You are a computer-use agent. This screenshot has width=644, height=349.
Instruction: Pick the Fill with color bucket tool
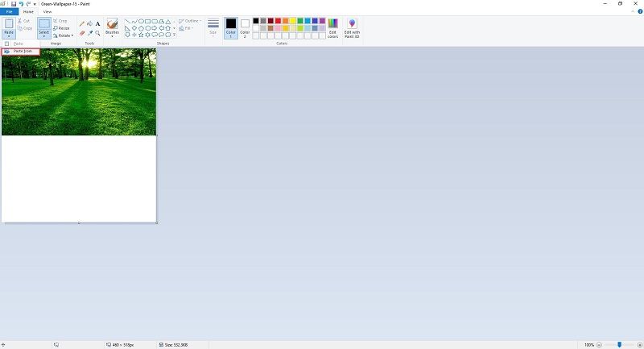click(90, 23)
